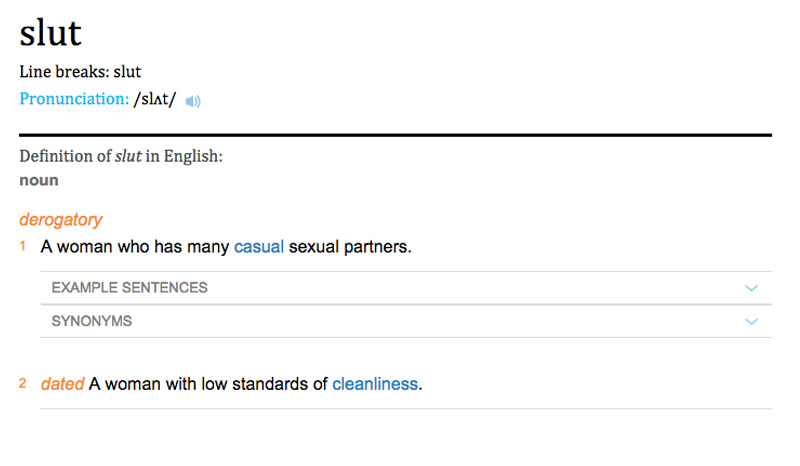Viewport: 800px width, 466px height.
Task: Click the orange 'dated' register label
Action: 62,383
